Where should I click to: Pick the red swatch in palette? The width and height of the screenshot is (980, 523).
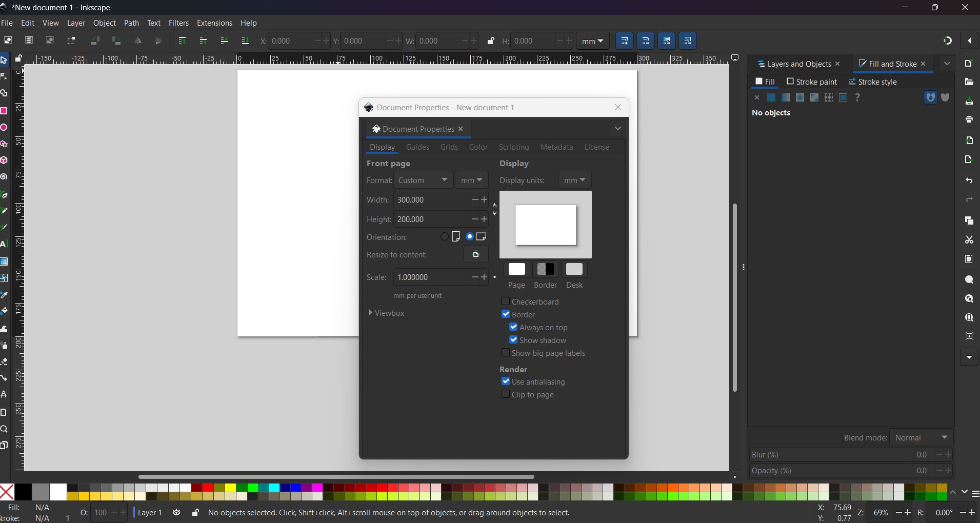click(208, 488)
